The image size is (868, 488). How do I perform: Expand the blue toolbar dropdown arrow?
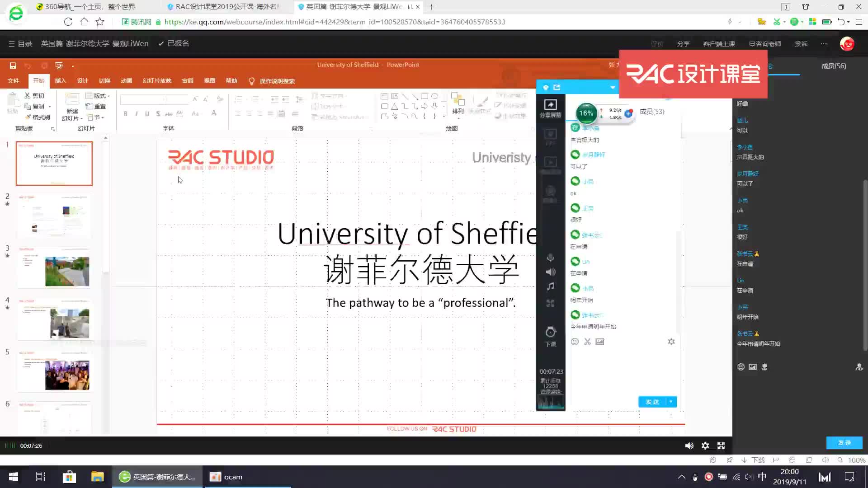point(613,87)
